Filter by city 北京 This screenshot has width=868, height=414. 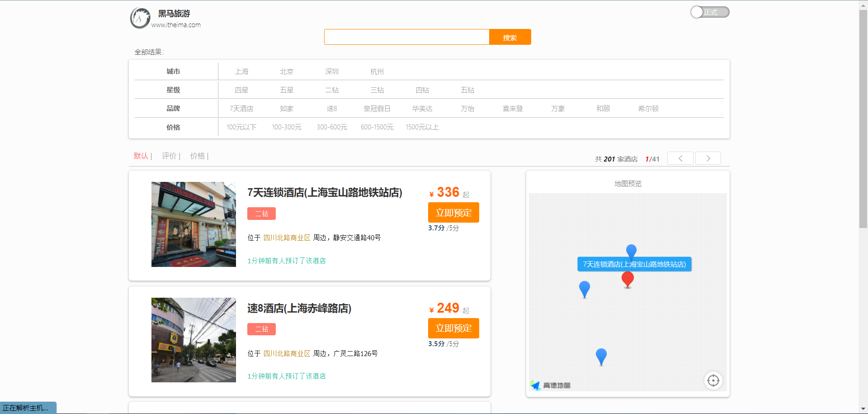(287, 71)
